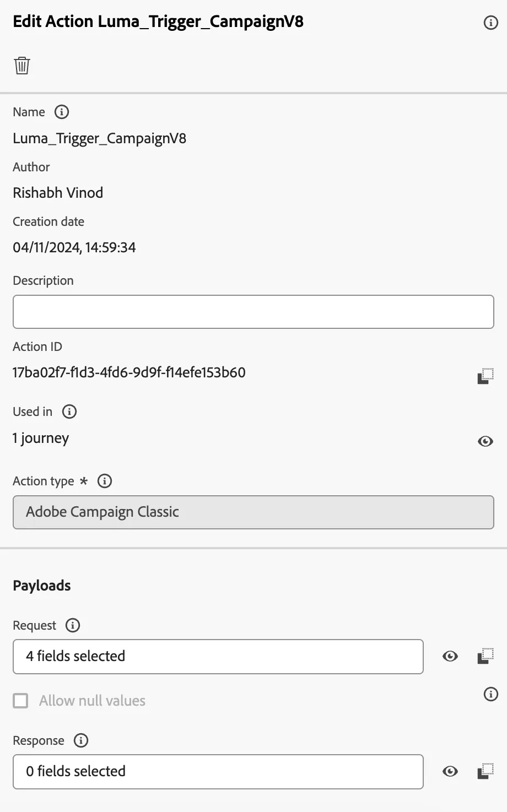Click the name value Luma_Trigger_CampaignV8
The height and width of the screenshot is (812, 507).
pyautogui.click(x=100, y=138)
